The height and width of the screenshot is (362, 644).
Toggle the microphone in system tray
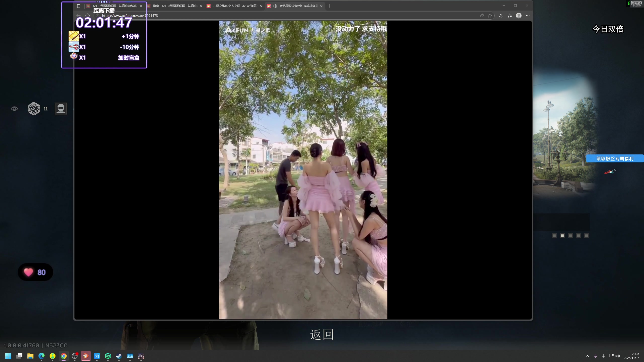[x=595, y=356]
